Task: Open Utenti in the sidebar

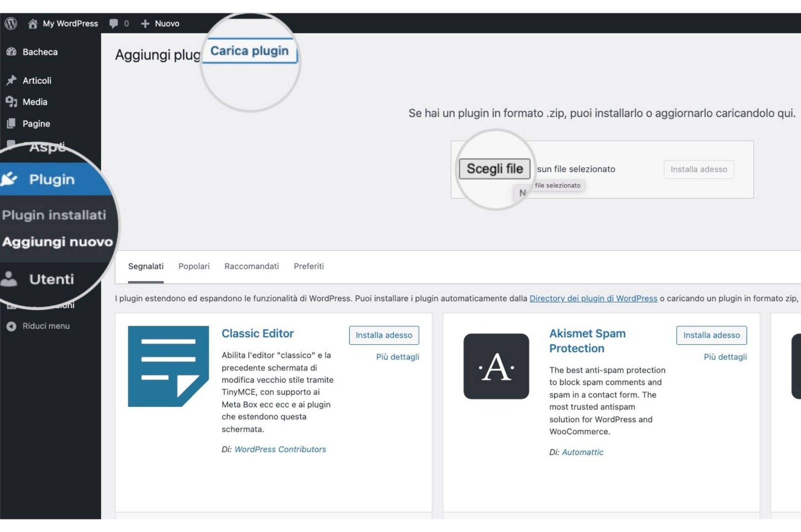Action: [x=52, y=279]
